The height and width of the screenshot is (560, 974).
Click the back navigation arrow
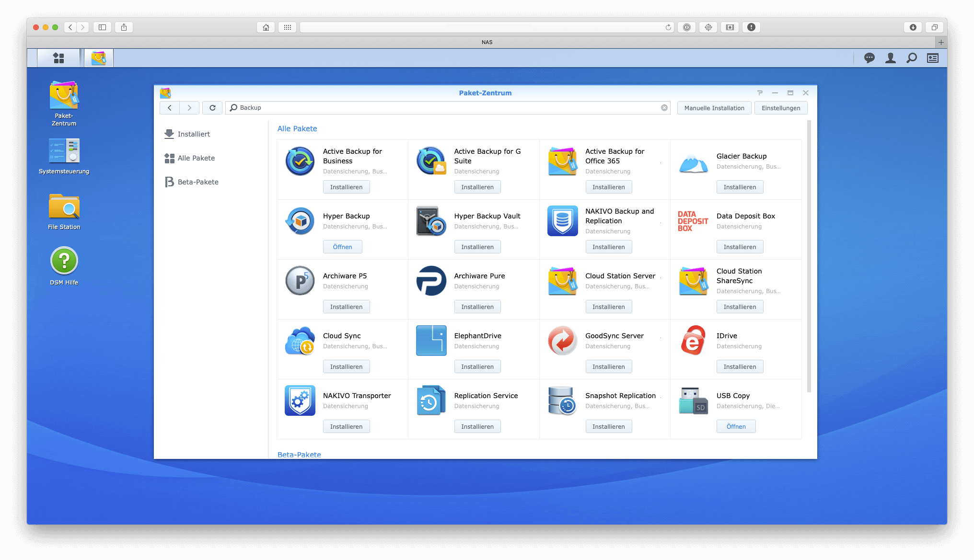[x=170, y=107]
